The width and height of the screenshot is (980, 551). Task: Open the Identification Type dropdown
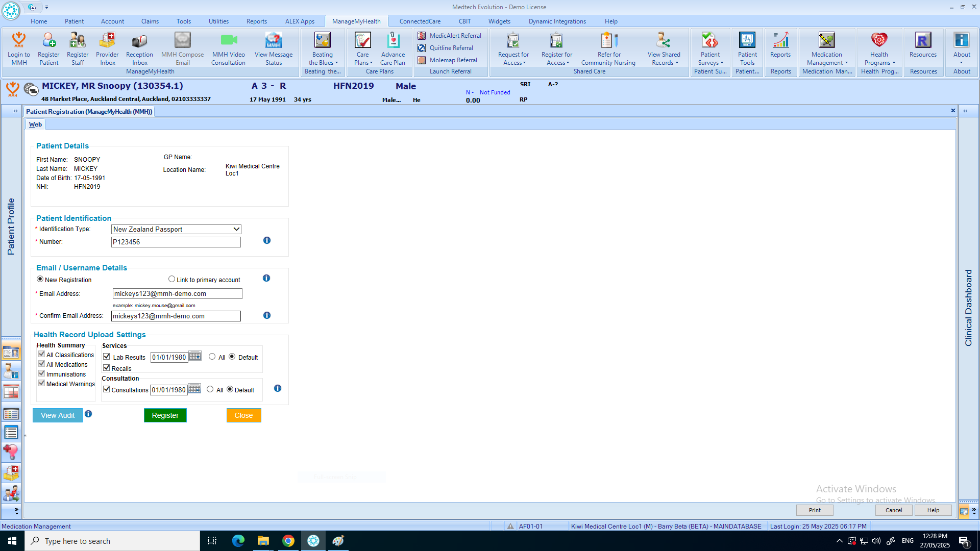[176, 230]
